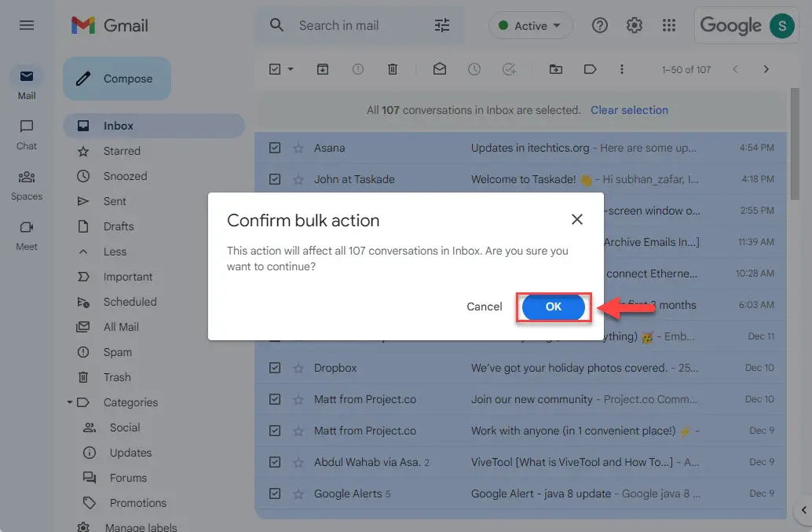Screen dimensions: 812x532
Task: Close the Confirm bulk action dialog
Action: pyautogui.click(x=577, y=220)
